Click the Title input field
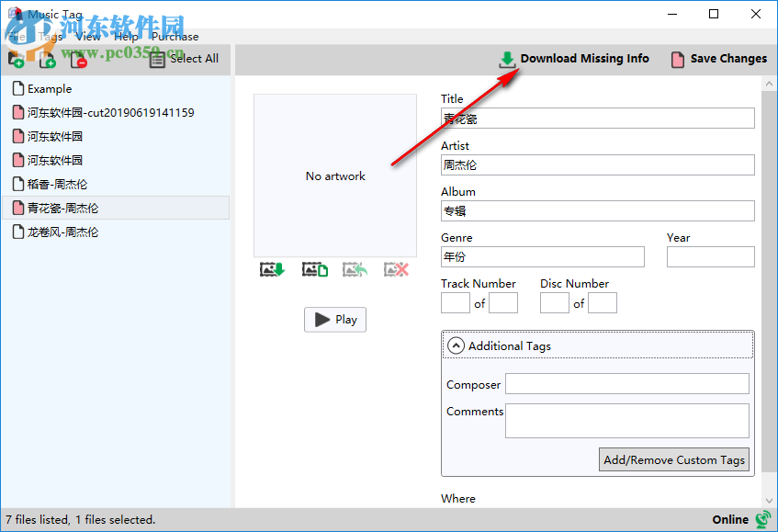The width and height of the screenshot is (778, 532). click(x=597, y=119)
